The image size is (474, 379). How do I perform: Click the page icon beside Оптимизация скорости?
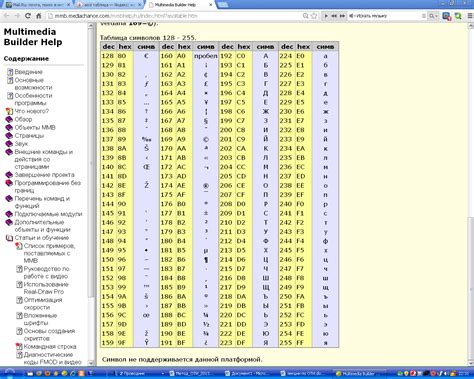(20, 300)
